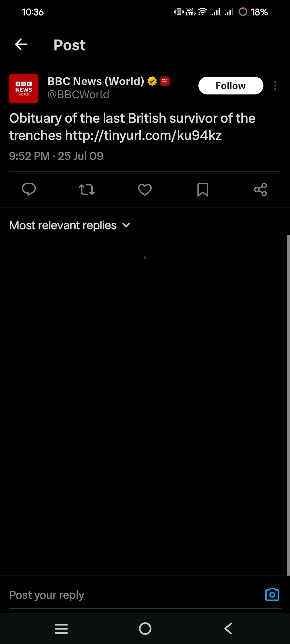Tap the back arrow in the Post header

21,45
